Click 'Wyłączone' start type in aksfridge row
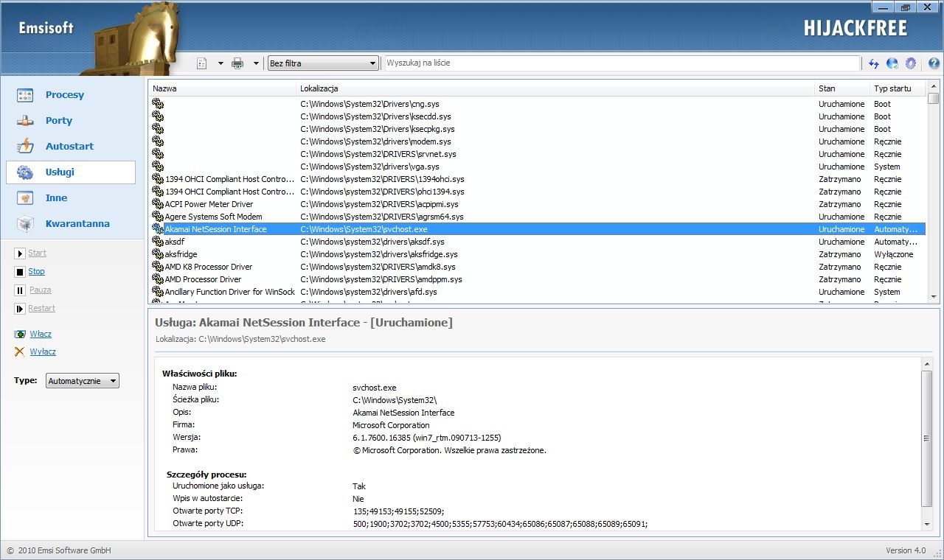 [893, 254]
